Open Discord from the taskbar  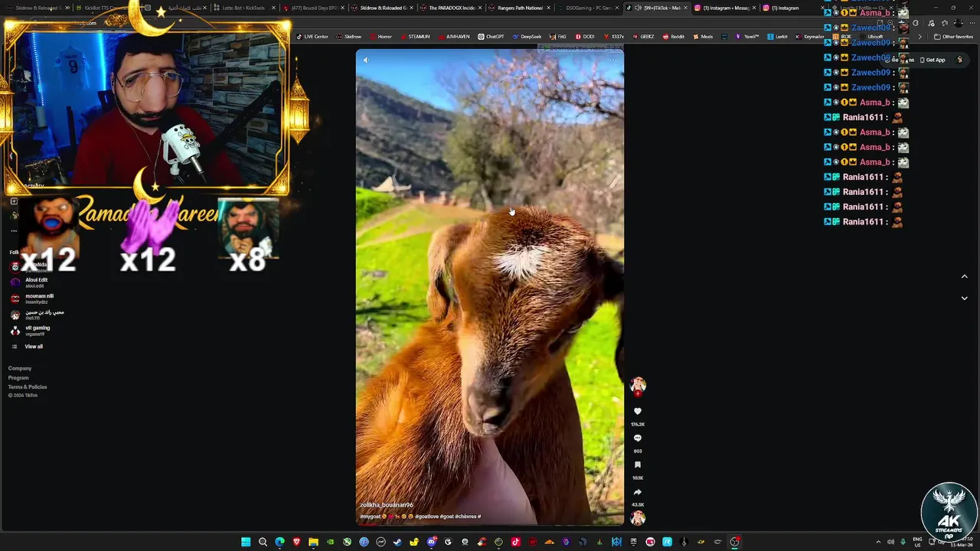[x=431, y=542]
